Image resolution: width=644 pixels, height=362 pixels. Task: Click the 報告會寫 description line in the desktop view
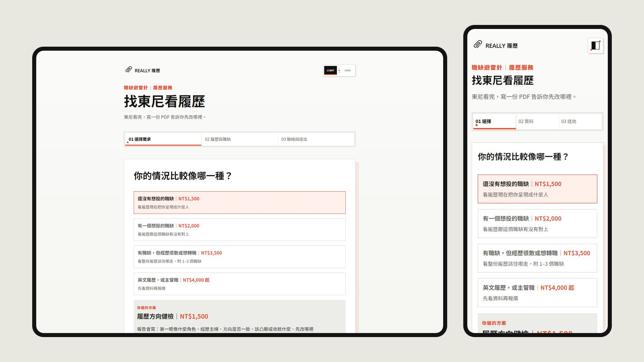click(225, 329)
